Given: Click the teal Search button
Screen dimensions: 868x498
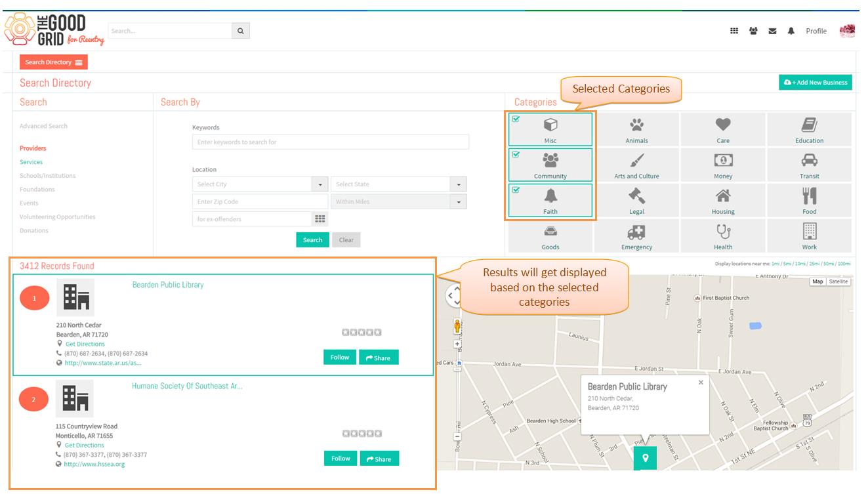Looking at the screenshot, I should click(x=312, y=240).
